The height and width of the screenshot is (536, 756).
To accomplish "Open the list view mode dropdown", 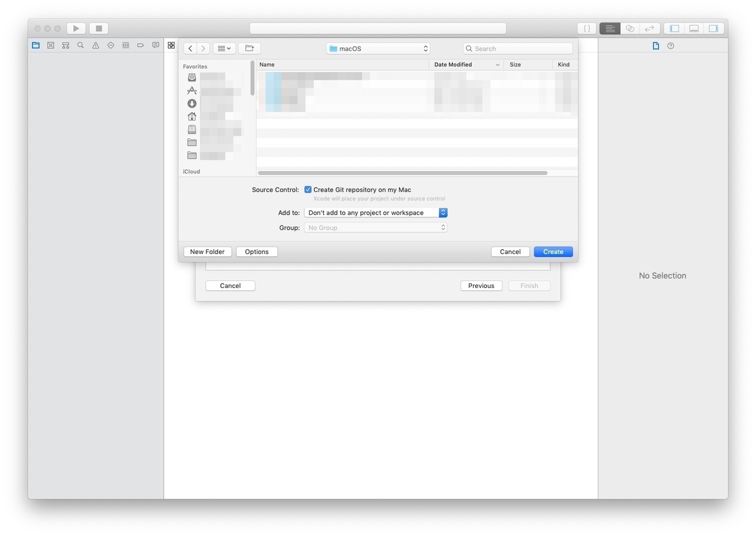I will point(224,48).
